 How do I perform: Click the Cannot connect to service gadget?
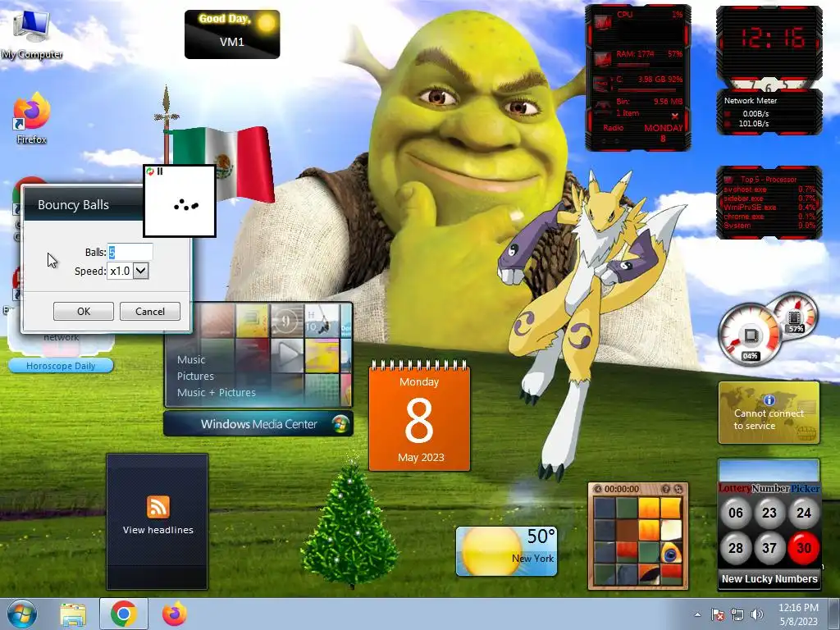(x=769, y=413)
